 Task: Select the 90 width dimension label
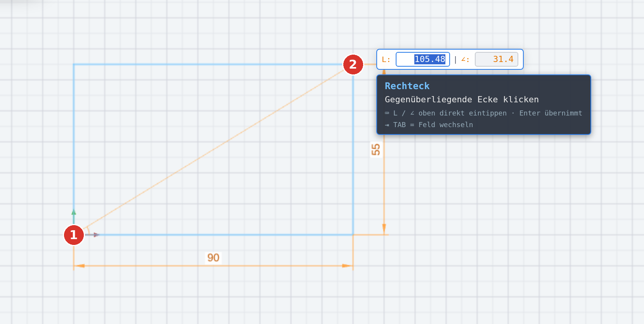pyautogui.click(x=213, y=258)
